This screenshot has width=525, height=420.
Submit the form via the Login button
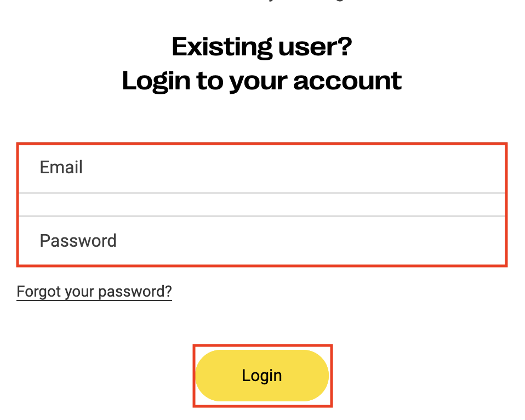262,375
